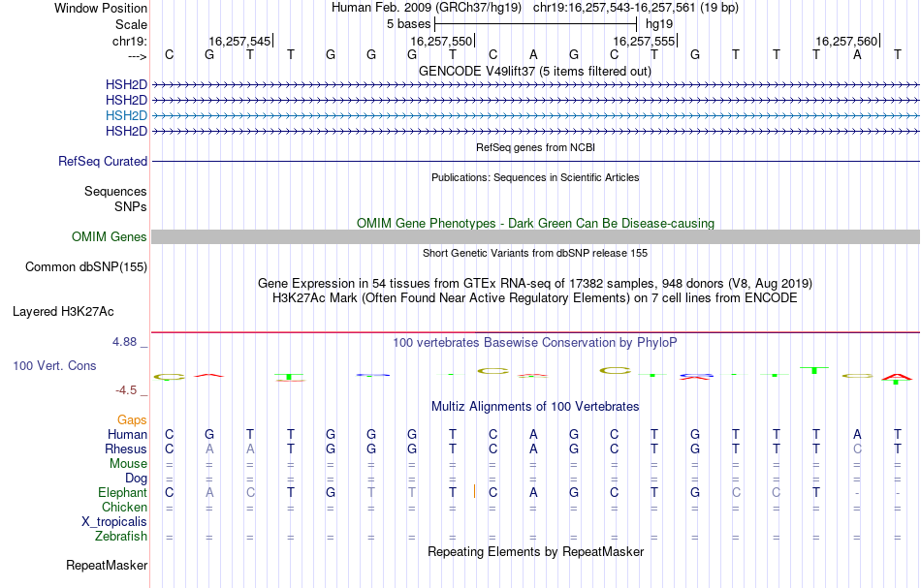
Task: Click position marker 16,257,545
Action: [x=239, y=41]
